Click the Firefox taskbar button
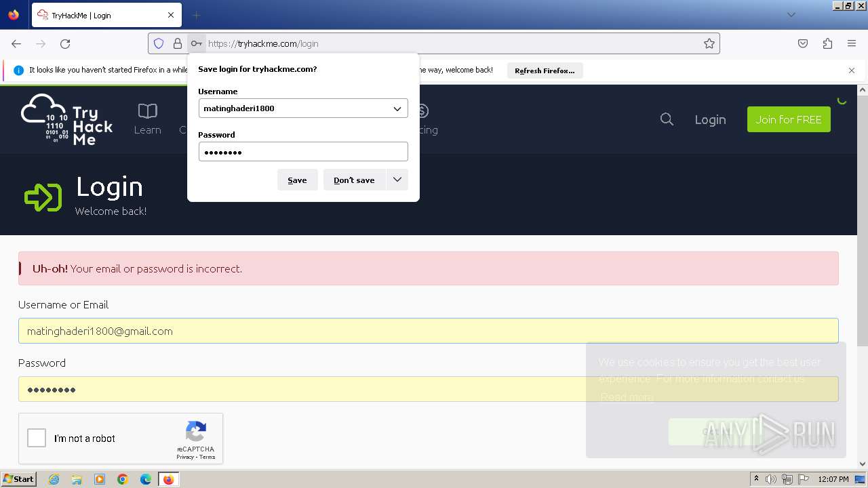This screenshot has width=868, height=488. pos(168,479)
